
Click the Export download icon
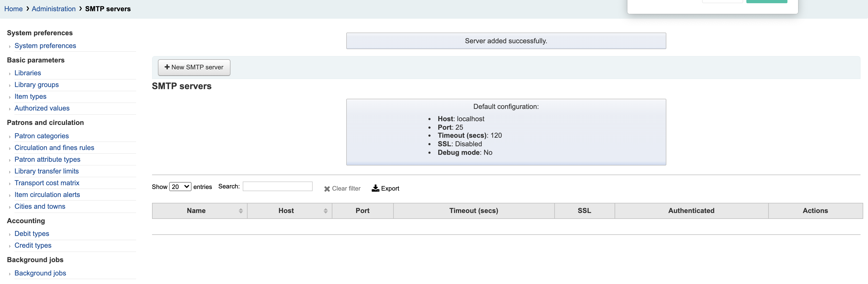375,188
